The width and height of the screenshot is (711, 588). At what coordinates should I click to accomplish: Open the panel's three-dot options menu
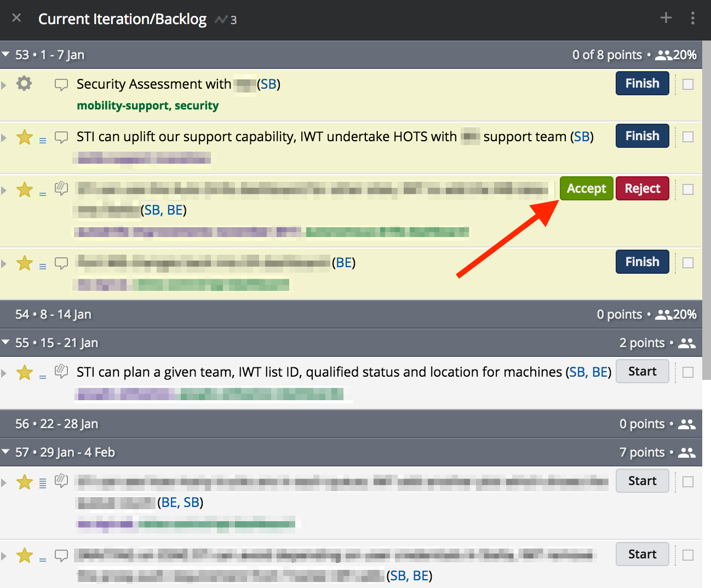point(692,18)
